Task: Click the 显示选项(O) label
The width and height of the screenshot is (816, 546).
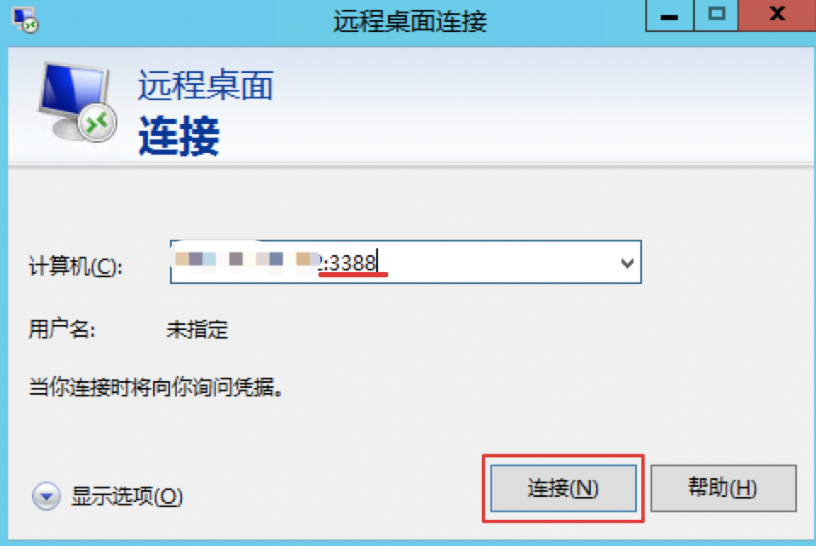Action: (128, 496)
